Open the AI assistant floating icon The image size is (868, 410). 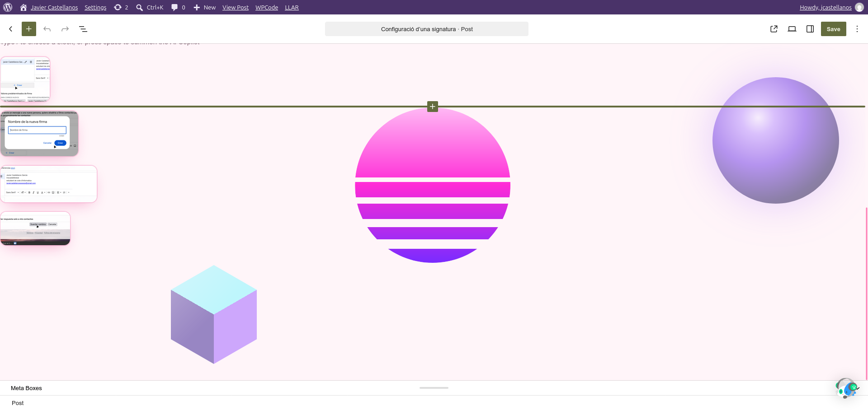846,388
